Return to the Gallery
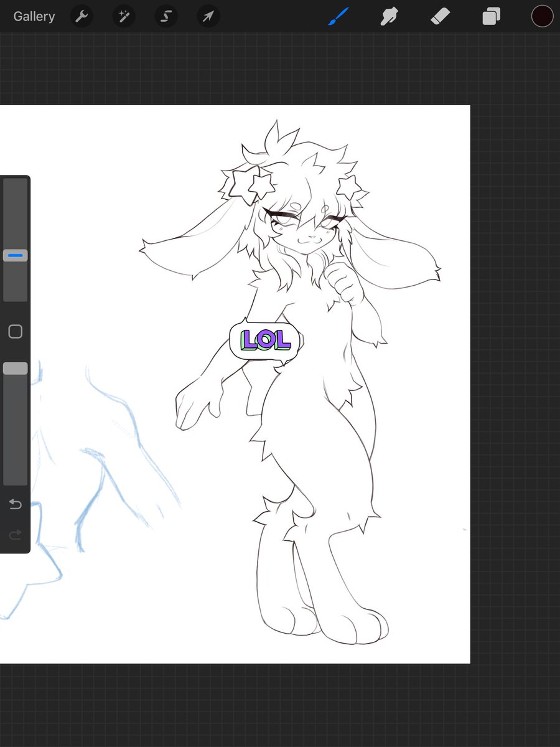Image resolution: width=560 pixels, height=747 pixels. (x=34, y=17)
